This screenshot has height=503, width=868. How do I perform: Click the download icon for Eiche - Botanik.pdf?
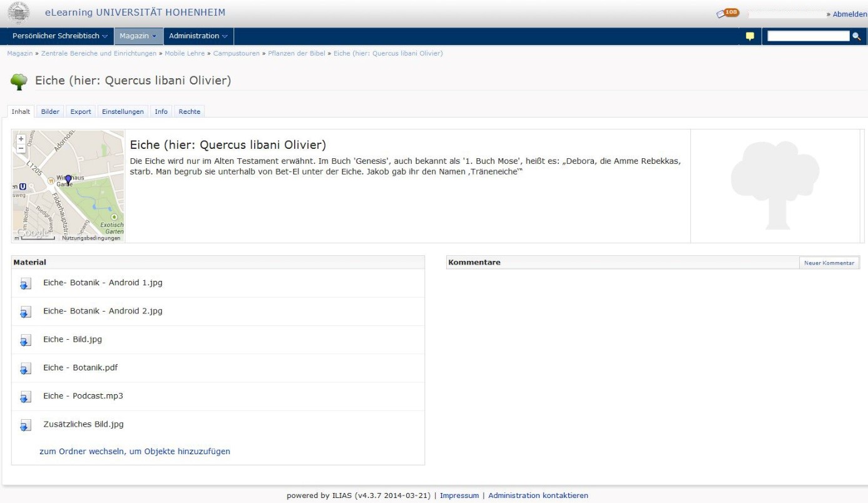pyautogui.click(x=25, y=369)
